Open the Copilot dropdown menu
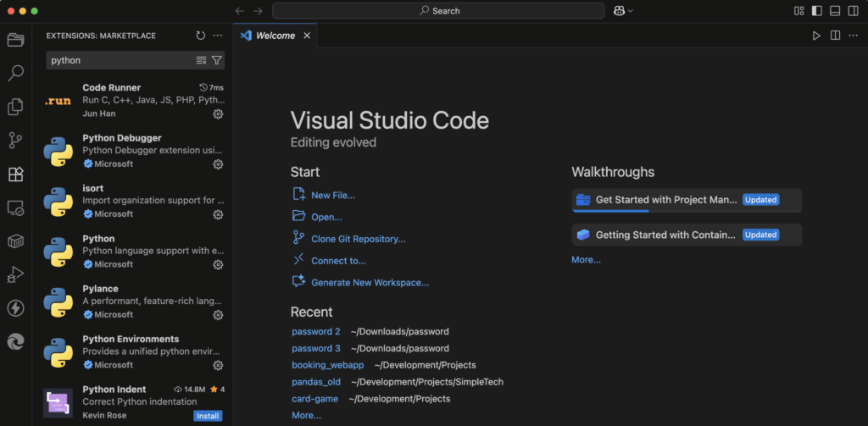The height and width of the screenshot is (426, 868). 623,11
